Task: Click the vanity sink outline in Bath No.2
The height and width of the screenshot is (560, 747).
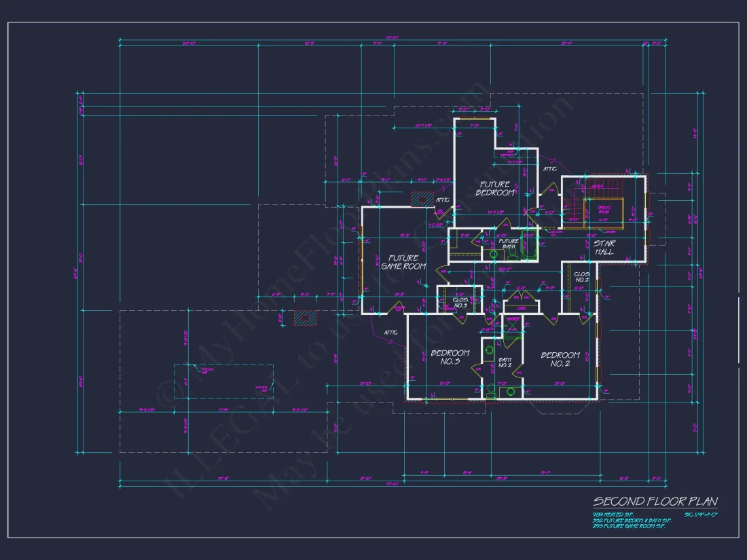Action: (511, 391)
